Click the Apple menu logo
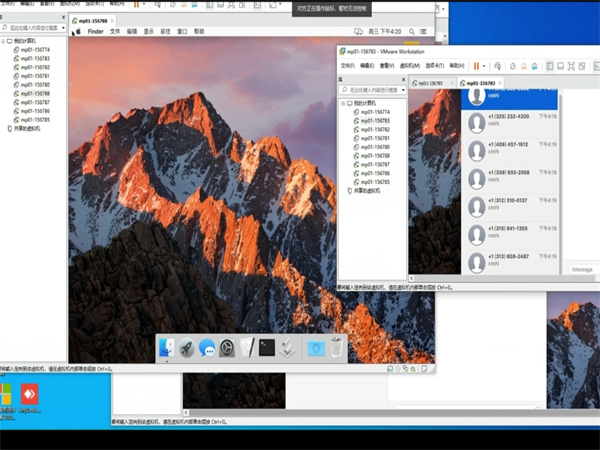Screen dimensions: 600x450 click(75, 31)
